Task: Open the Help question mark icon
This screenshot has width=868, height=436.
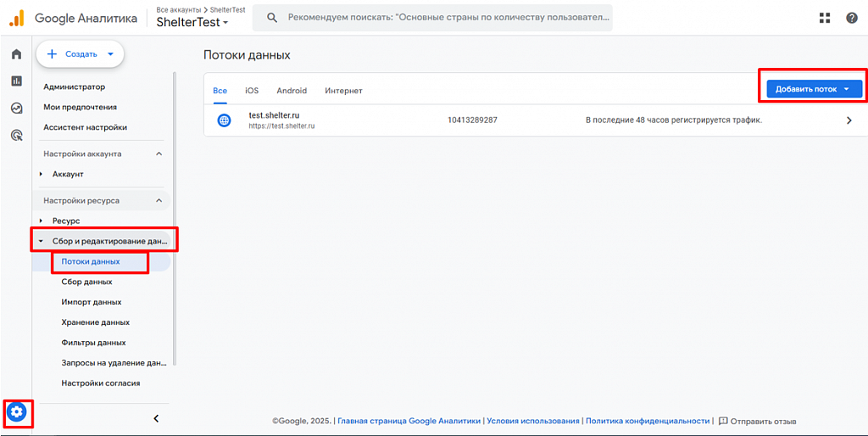Action: pyautogui.click(x=851, y=18)
